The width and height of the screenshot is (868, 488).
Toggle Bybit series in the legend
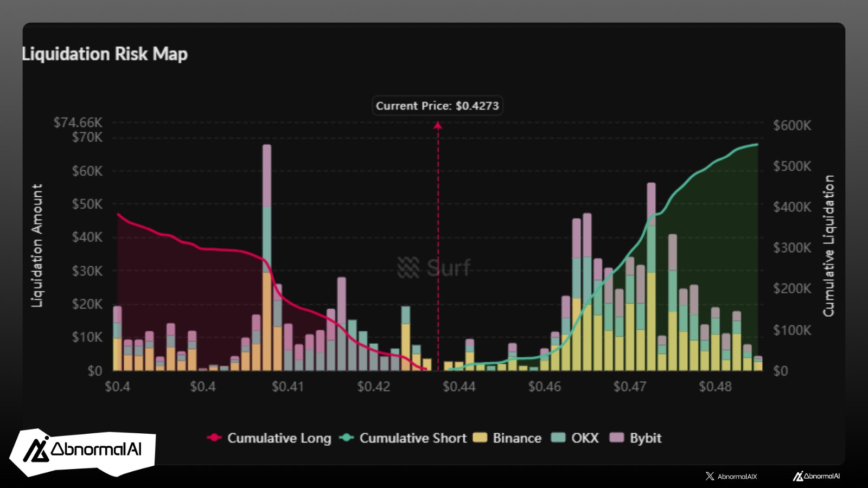click(645, 438)
